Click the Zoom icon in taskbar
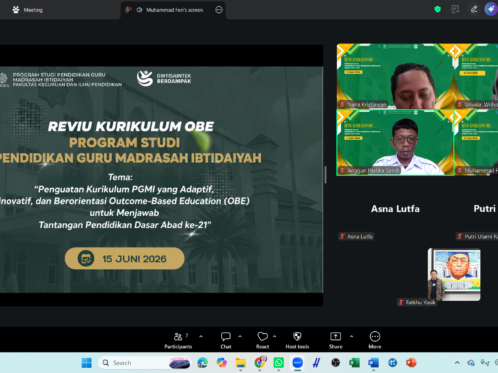Image resolution: width=498 pixels, height=373 pixels. point(297,363)
